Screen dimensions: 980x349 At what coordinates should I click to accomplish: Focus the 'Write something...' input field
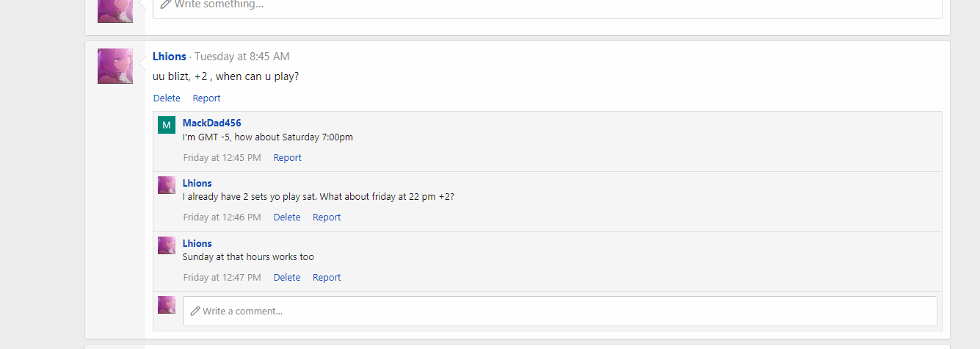[x=548, y=7]
